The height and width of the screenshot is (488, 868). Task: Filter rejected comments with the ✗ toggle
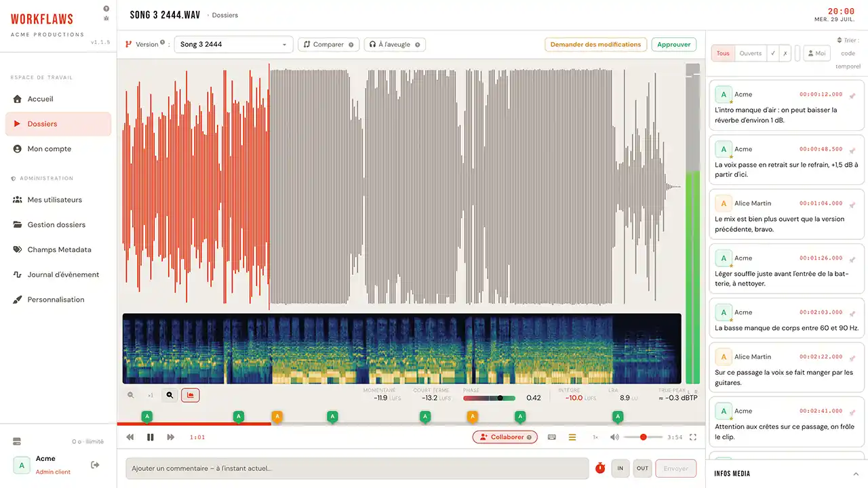(785, 54)
